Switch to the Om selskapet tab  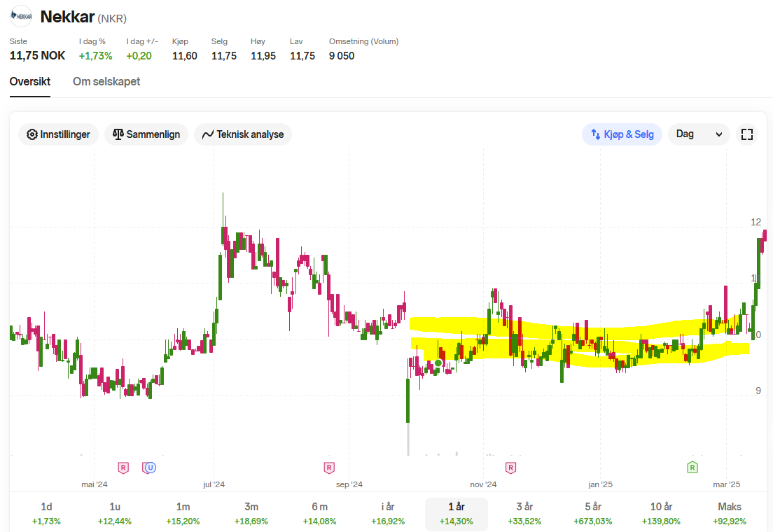pos(106,82)
